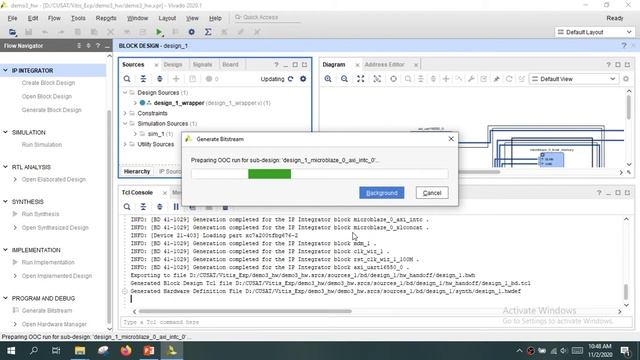Open the Tools menu

pyautogui.click(x=78, y=18)
